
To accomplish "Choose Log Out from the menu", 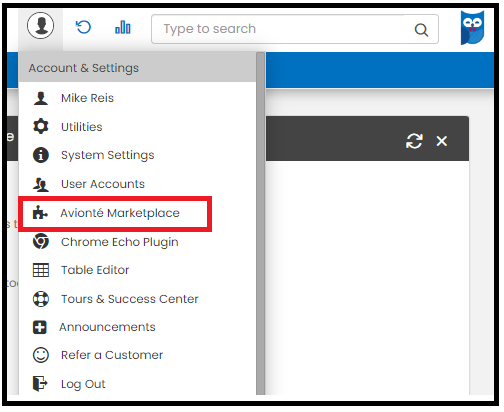I will [x=83, y=384].
